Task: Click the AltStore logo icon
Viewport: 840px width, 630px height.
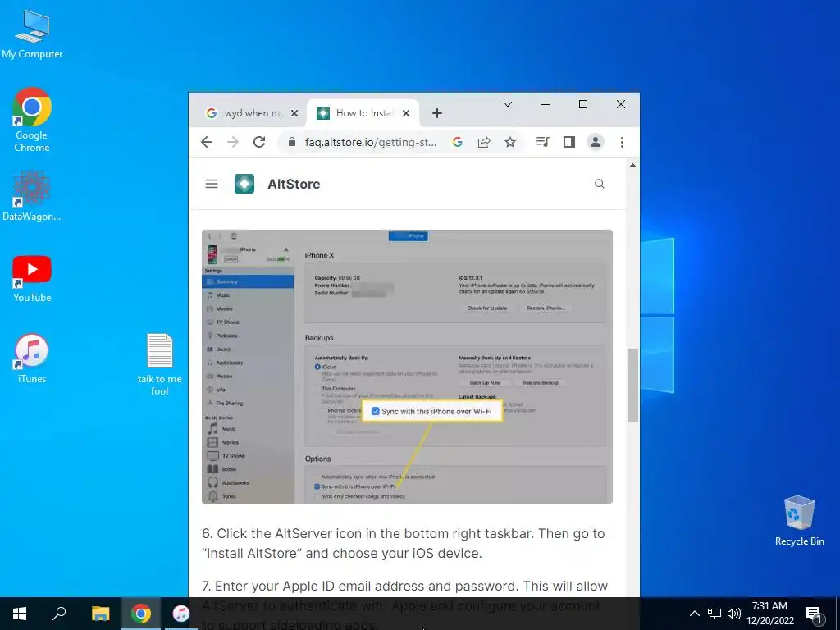Action: pos(244,184)
